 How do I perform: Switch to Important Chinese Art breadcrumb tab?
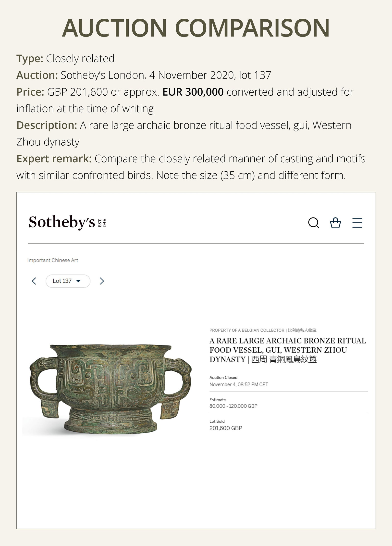click(x=52, y=260)
